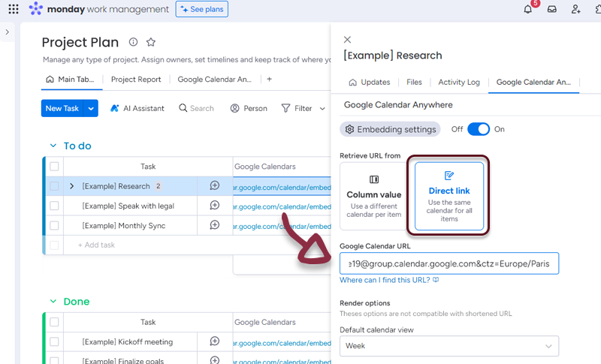Open 'Where can I find this URL?' link
This screenshot has width=601, height=364.
click(x=388, y=280)
